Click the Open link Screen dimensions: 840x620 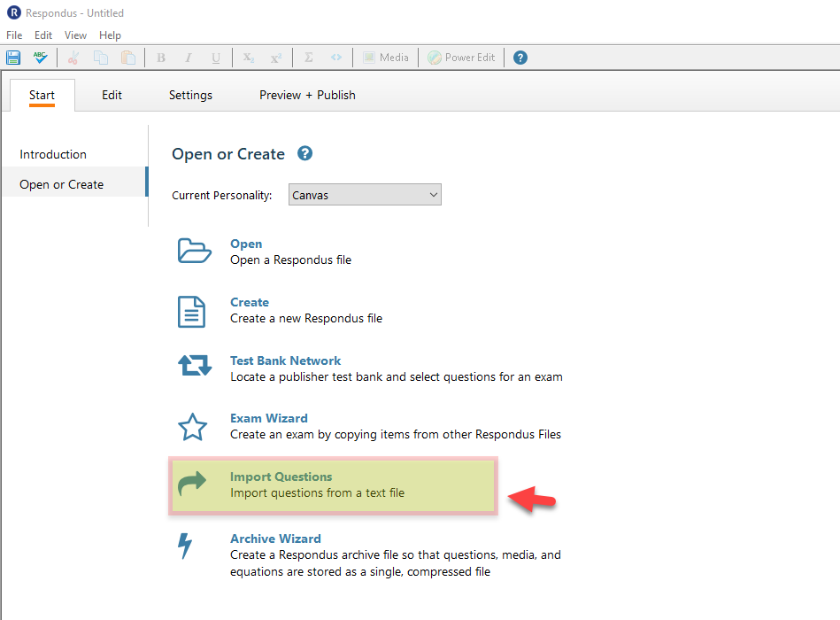point(246,244)
